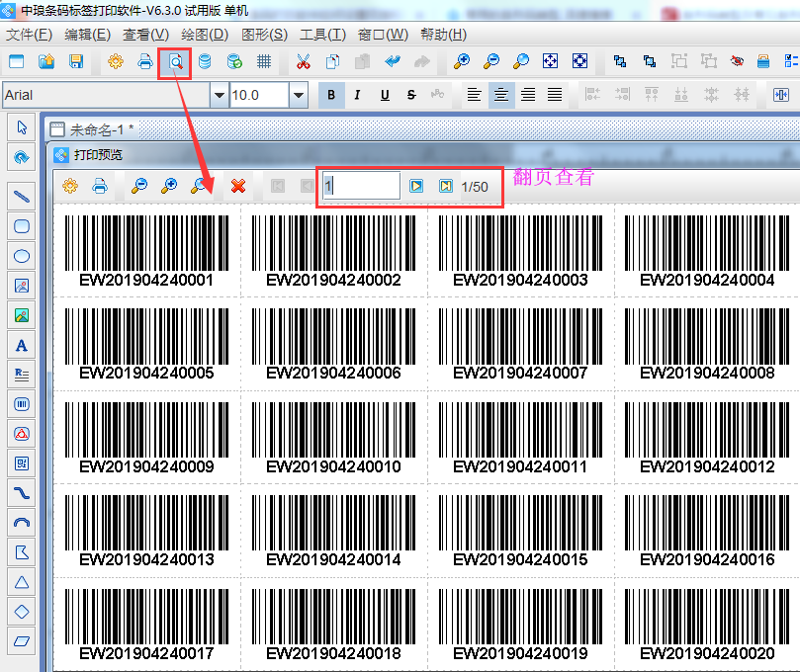
Task: Click the page number input field
Action: pos(360,186)
